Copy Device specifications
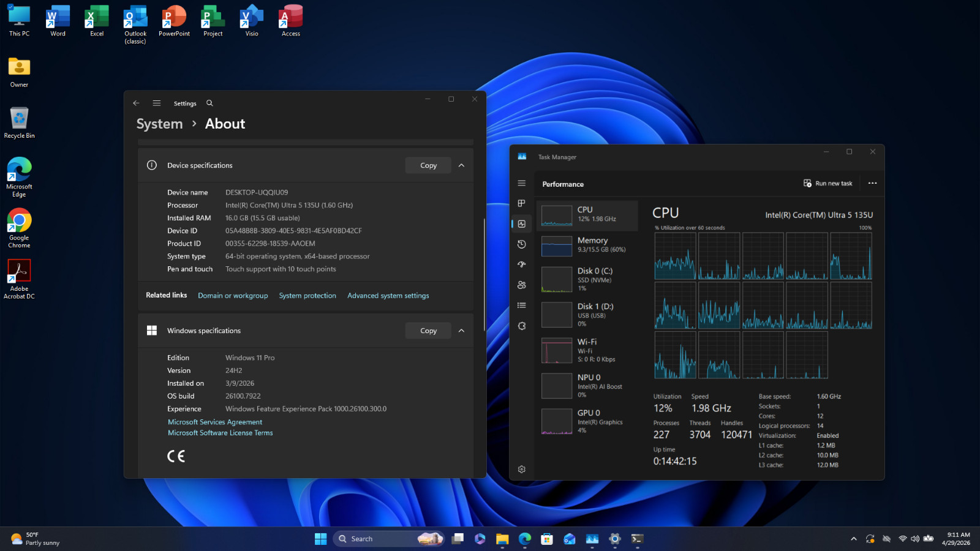The width and height of the screenshot is (980, 551). 428,165
